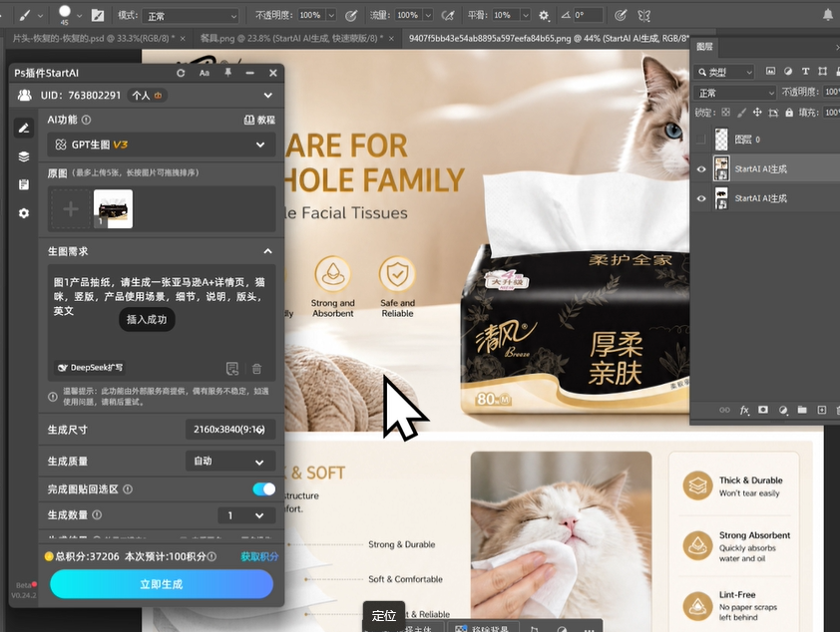Switch to 餐具.png document tab

pos(291,39)
